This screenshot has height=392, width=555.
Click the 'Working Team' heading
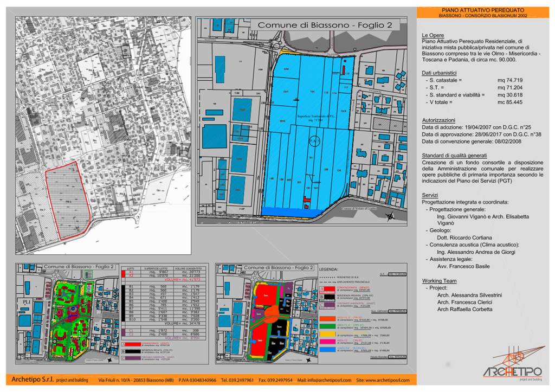(x=439, y=281)
